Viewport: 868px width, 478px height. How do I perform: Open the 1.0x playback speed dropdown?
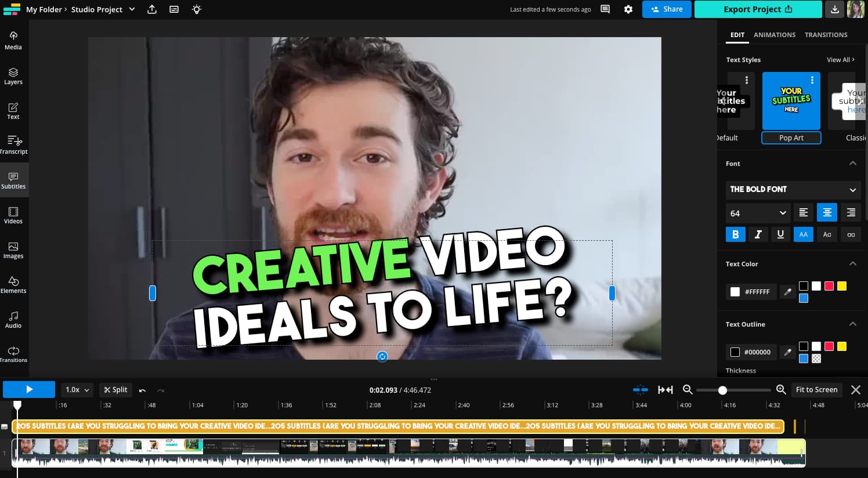77,390
